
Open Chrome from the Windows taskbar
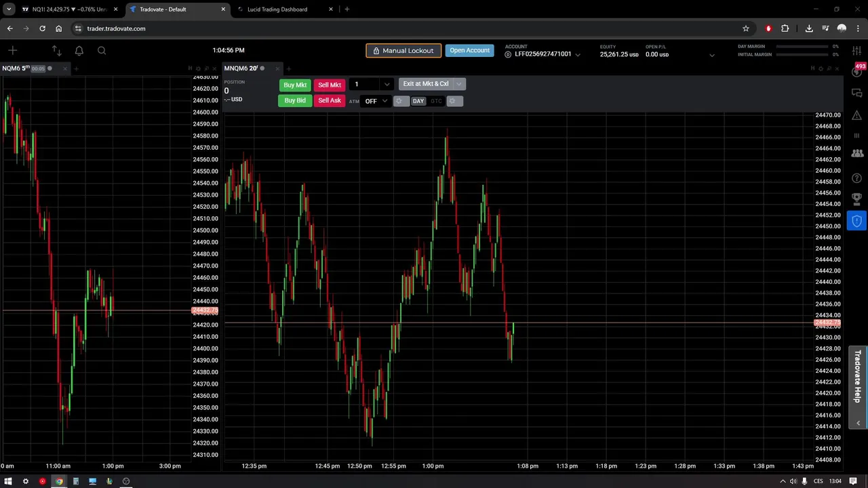(x=59, y=481)
